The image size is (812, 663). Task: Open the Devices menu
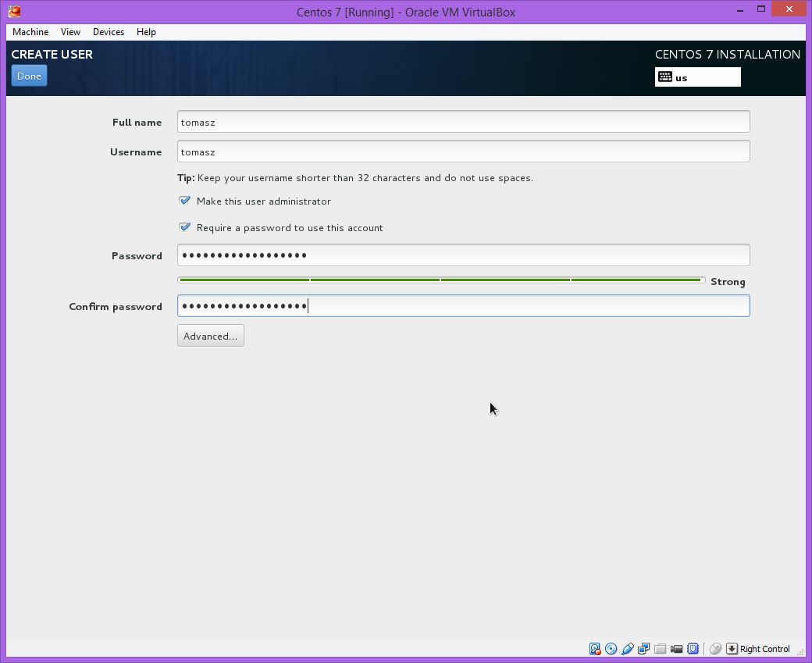pos(109,31)
